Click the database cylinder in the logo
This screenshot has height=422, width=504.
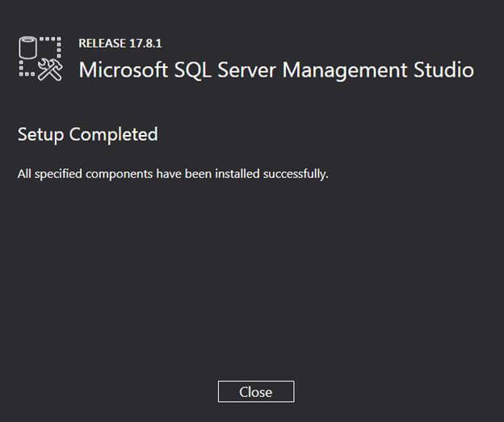point(28,48)
